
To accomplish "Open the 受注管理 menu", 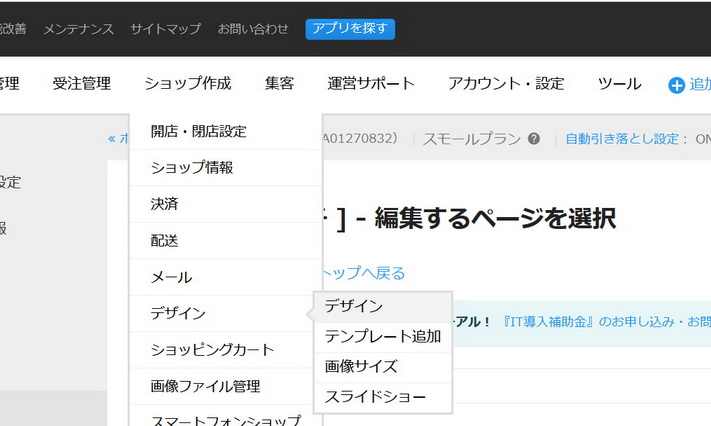I will [x=82, y=84].
